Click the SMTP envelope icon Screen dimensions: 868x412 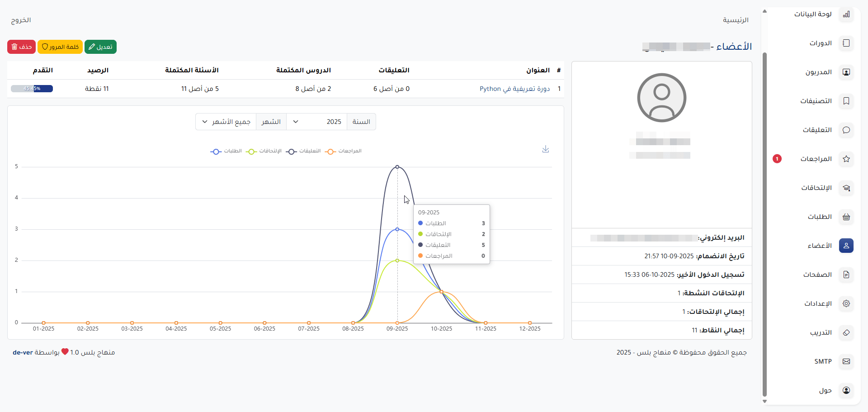click(x=846, y=361)
